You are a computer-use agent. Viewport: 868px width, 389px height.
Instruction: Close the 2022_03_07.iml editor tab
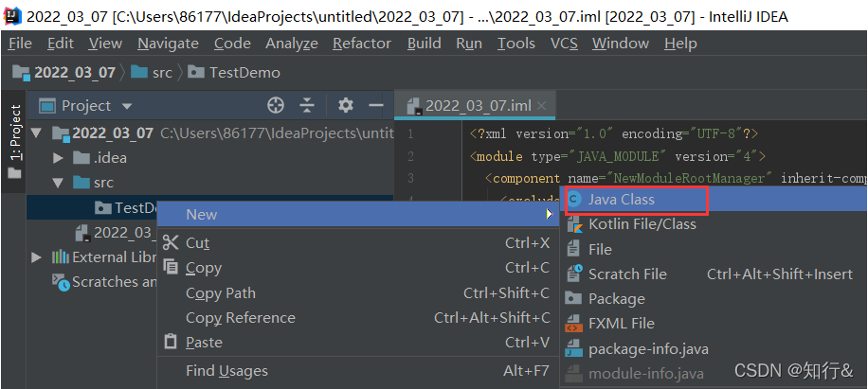tap(542, 106)
